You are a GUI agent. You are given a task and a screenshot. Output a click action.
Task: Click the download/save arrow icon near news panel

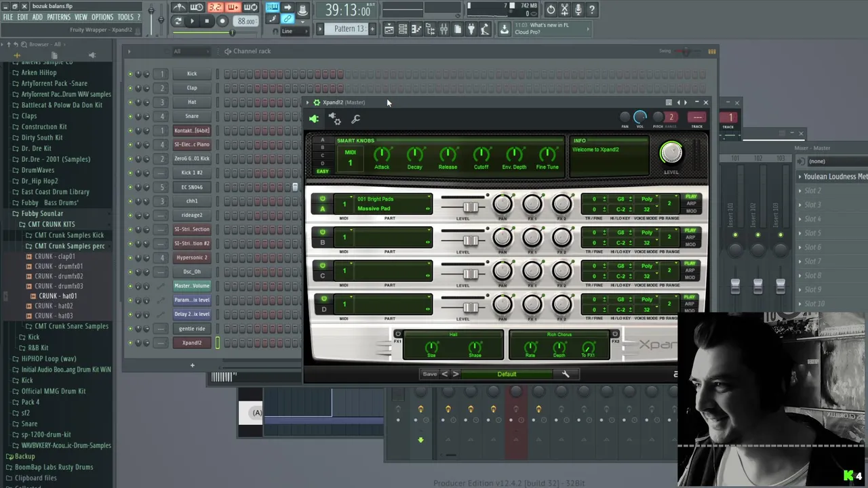[504, 29]
